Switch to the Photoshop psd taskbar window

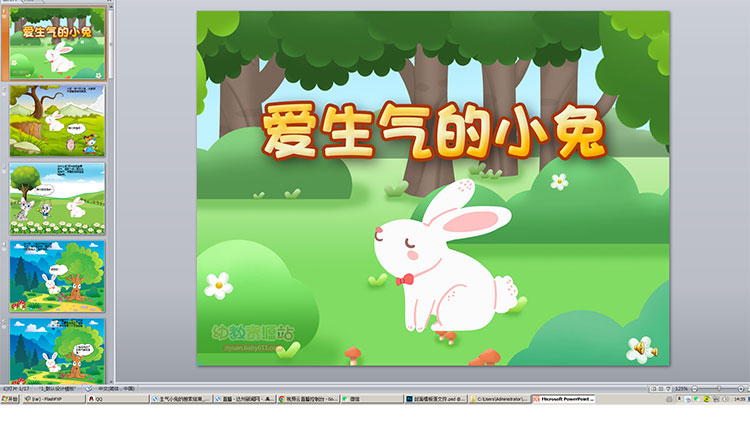click(x=435, y=398)
